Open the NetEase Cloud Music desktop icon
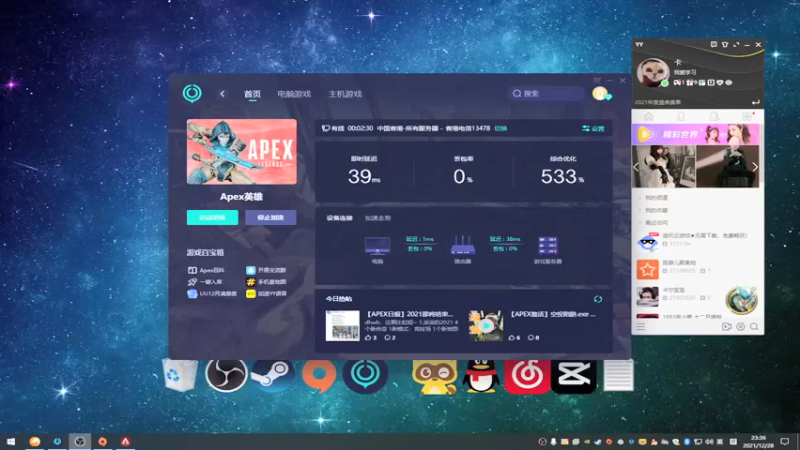 point(527,375)
